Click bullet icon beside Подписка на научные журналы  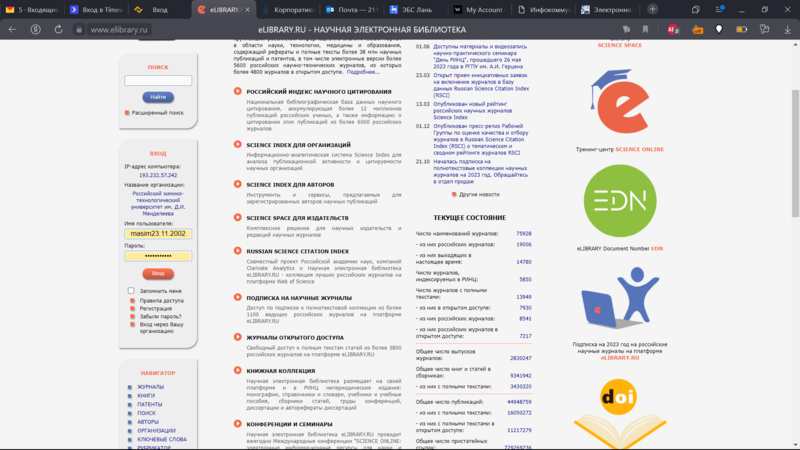tap(238, 297)
